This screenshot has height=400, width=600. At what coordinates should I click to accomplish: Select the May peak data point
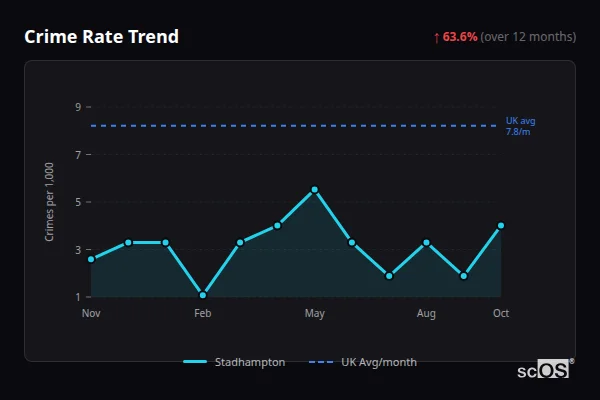click(315, 190)
